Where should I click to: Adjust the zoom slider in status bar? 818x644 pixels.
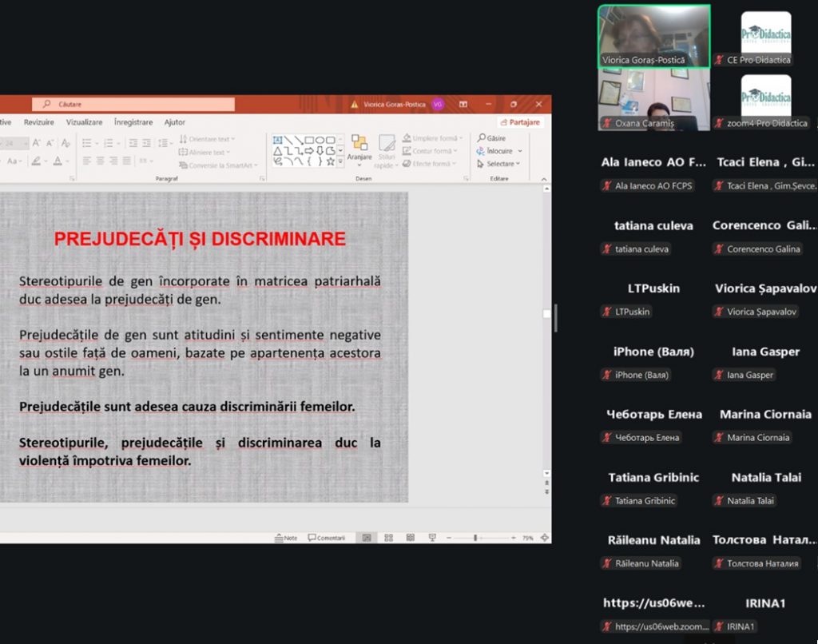pos(476,538)
